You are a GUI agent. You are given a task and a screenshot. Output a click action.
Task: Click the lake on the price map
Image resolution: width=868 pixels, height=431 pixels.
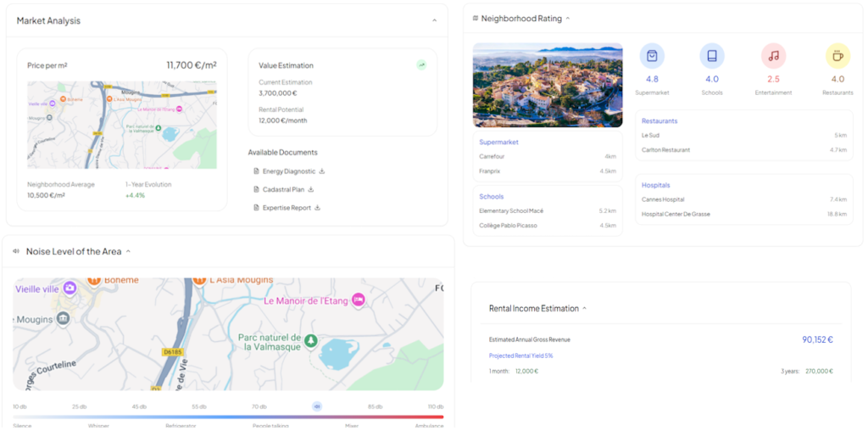[170, 133]
